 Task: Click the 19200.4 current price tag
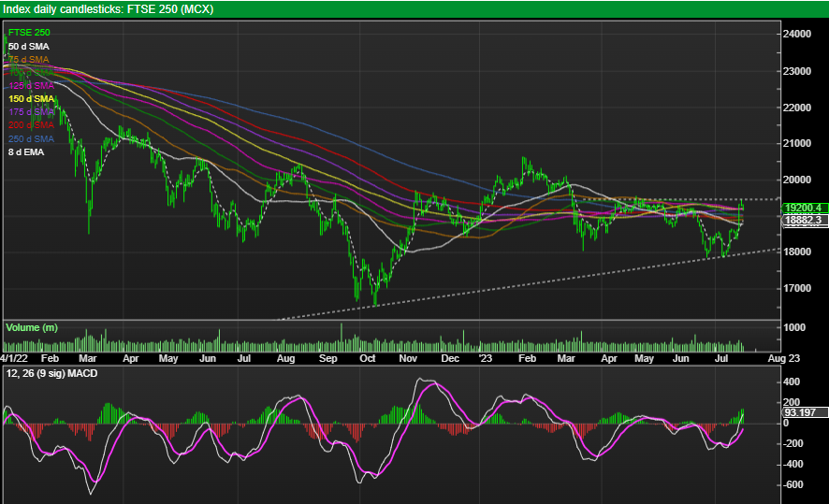point(805,208)
